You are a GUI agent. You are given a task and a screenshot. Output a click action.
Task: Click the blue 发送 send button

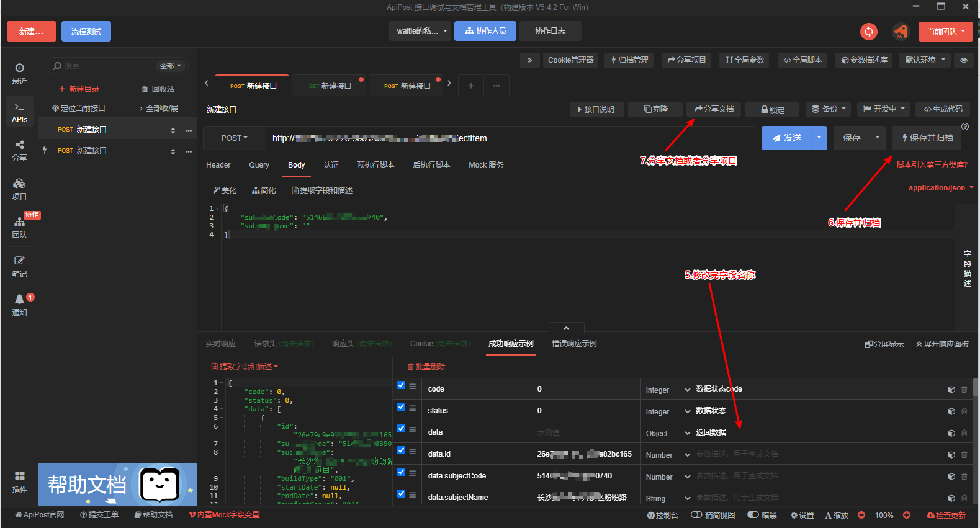pos(786,138)
